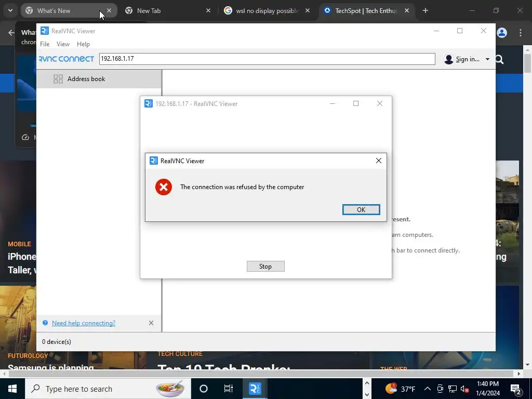Viewport: 532px width, 399px height.
Task: Open the Windows Start menu
Action: [x=12, y=389]
